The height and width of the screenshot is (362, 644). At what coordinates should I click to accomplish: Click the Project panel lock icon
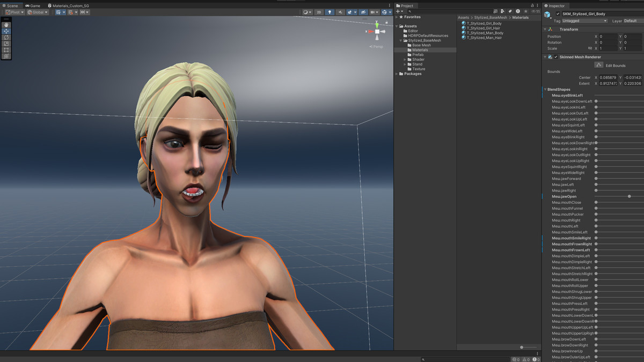click(x=532, y=5)
